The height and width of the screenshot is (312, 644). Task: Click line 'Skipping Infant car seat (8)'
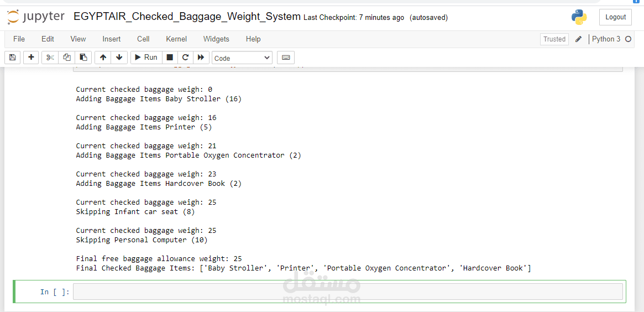click(135, 212)
